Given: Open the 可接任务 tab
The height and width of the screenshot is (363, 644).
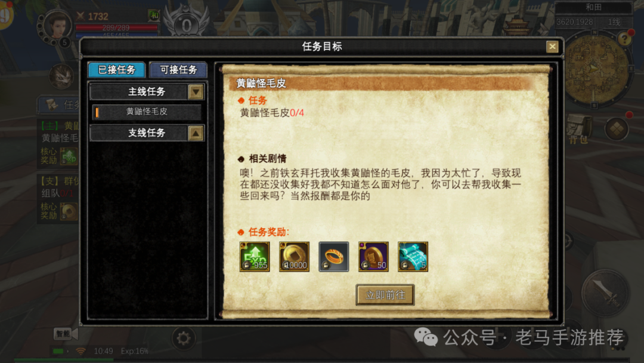Looking at the screenshot, I should [178, 70].
